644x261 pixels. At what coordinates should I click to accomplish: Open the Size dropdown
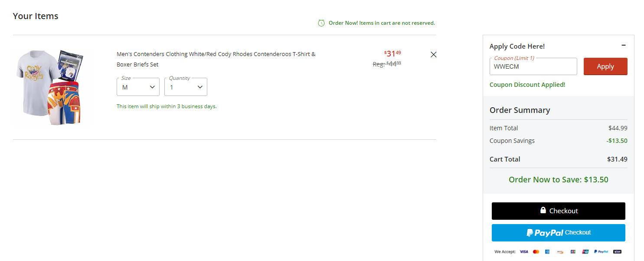click(x=138, y=87)
